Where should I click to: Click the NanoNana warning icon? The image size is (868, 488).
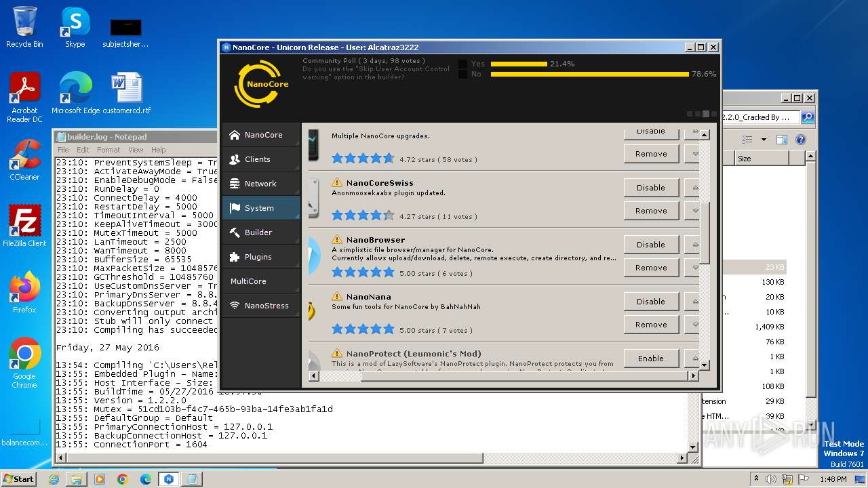337,296
